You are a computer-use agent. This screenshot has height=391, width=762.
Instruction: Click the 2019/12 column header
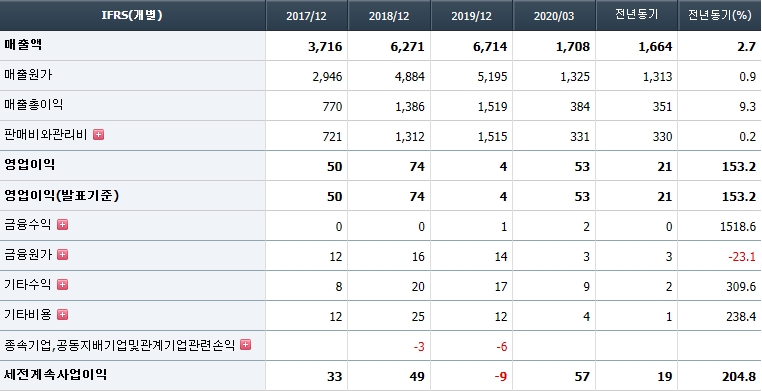(x=471, y=15)
